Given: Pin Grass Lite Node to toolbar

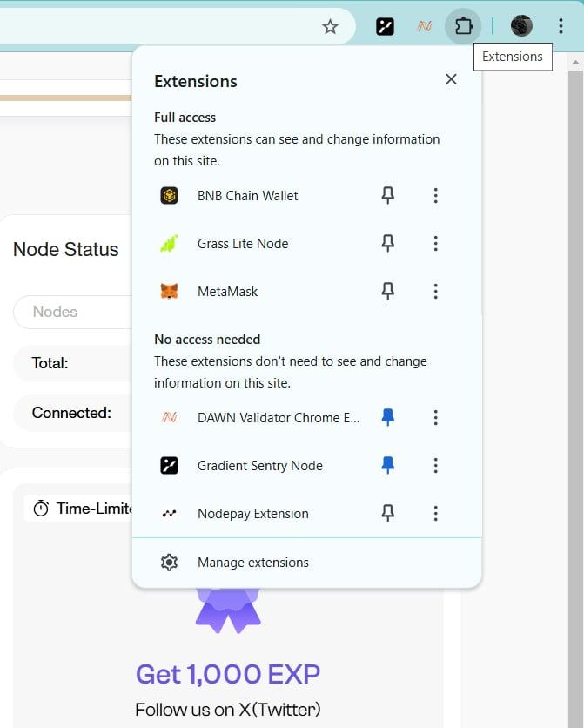Looking at the screenshot, I should 388,244.
